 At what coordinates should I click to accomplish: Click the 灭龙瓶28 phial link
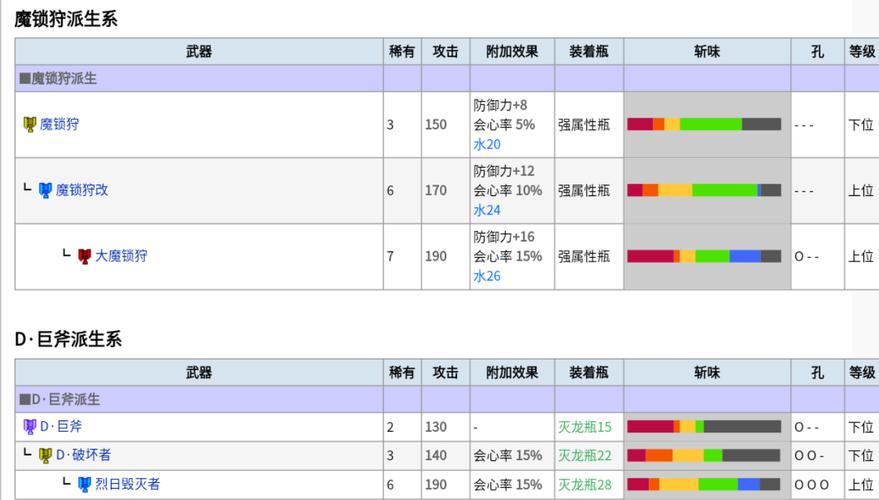(x=585, y=485)
